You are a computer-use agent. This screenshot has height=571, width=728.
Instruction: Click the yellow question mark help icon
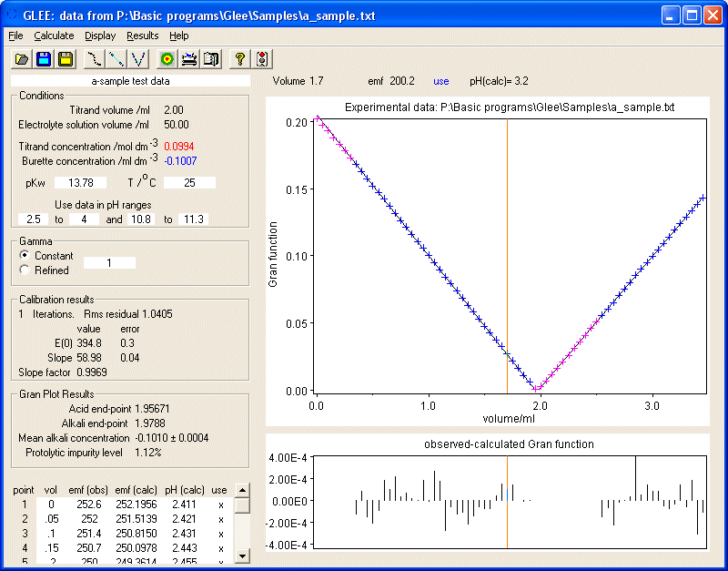(240, 59)
